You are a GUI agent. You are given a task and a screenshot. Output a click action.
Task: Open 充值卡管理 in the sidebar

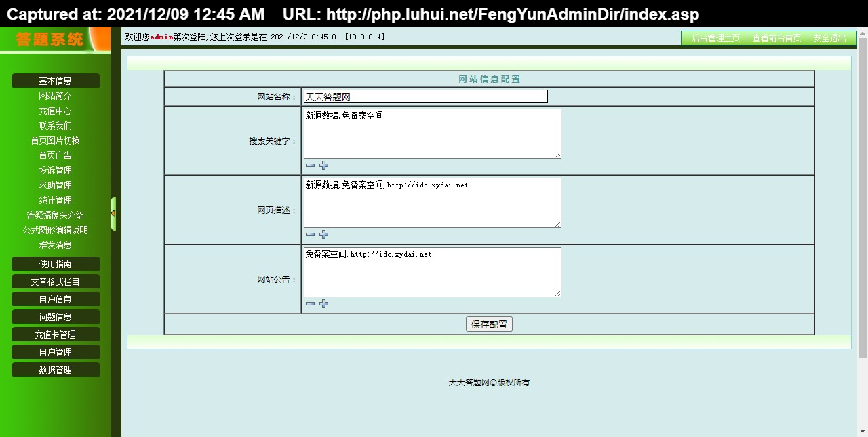pyautogui.click(x=56, y=335)
